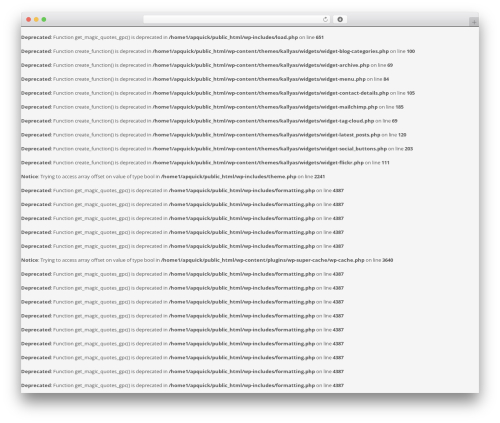Maximize the window with the green button
Screen dimensions: 500x423
point(44,19)
